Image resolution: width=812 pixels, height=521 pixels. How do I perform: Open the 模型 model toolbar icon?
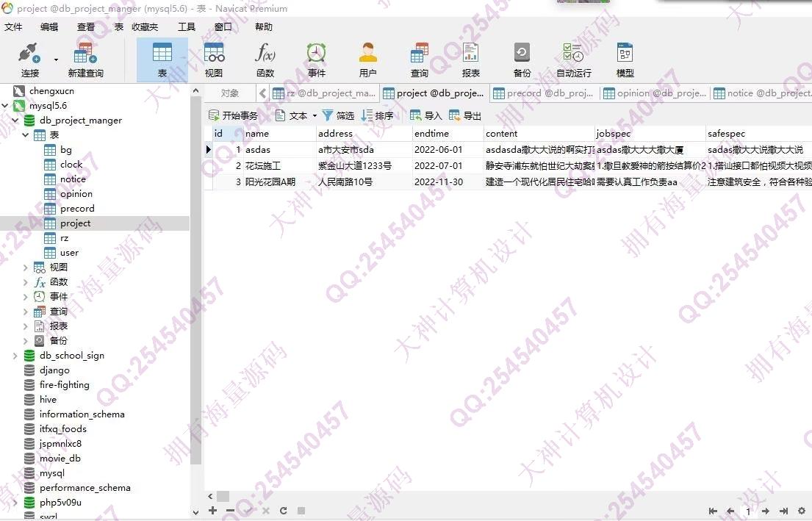pyautogui.click(x=625, y=60)
